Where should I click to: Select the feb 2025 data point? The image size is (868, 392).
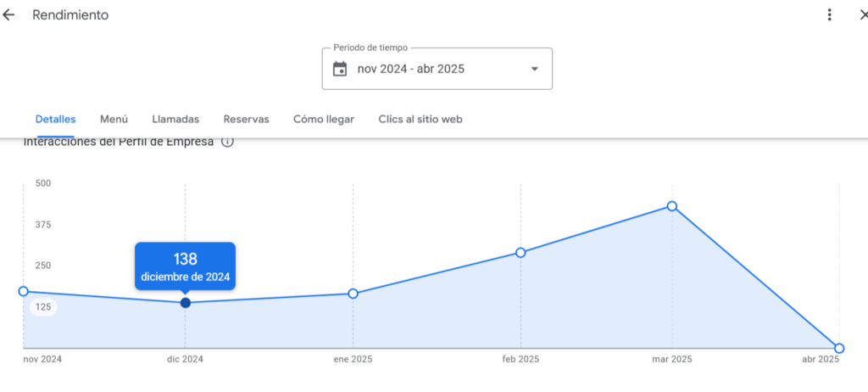[520, 252]
